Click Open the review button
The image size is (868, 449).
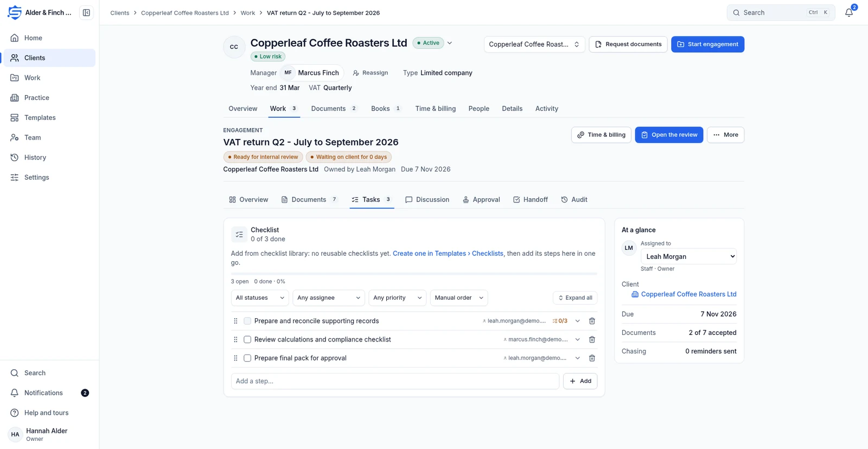[669, 135]
